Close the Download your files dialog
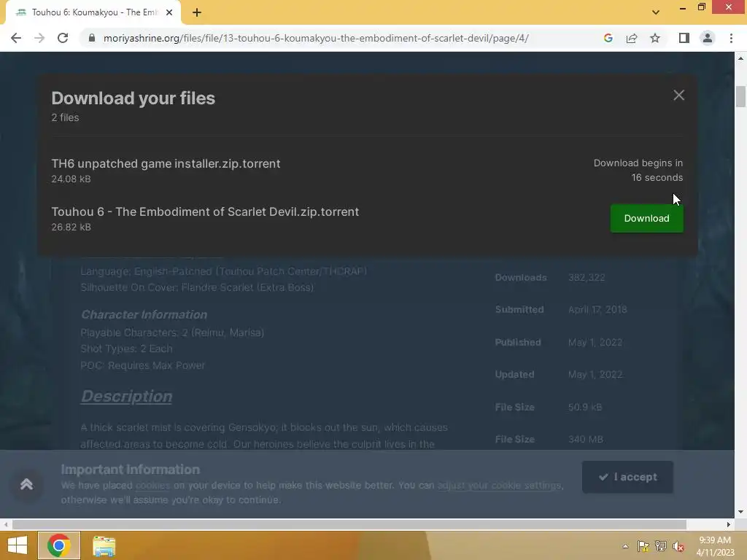Image resolution: width=747 pixels, height=560 pixels. click(679, 96)
